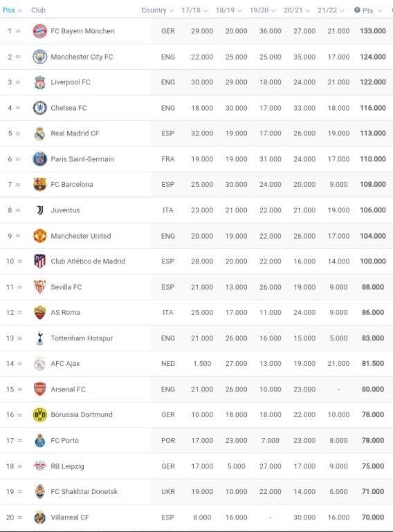Select the AFC Ajax table row
Viewport: 393px width, 532px height.
coord(196,364)
